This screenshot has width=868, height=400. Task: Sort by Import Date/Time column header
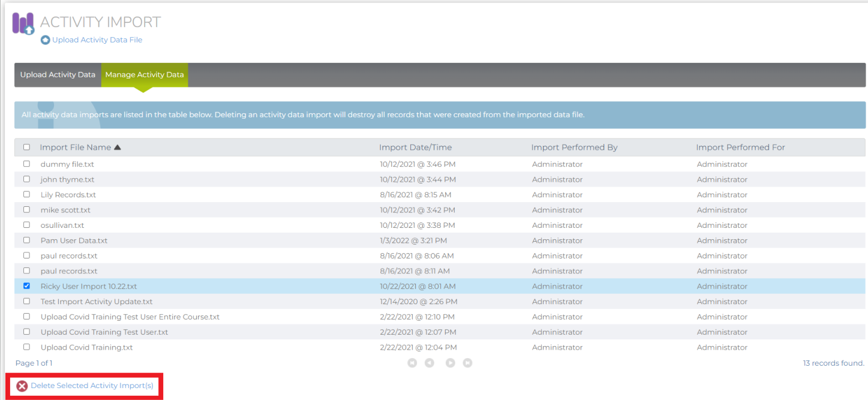[416, 148]
